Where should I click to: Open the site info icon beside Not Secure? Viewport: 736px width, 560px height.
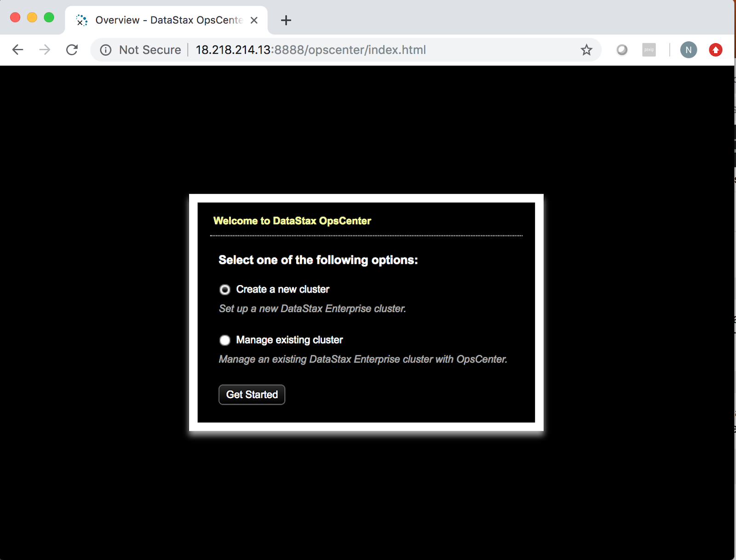pos(106,50)
